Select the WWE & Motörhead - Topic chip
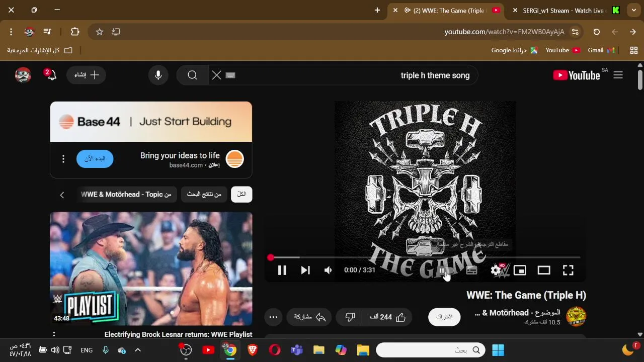 click(x=126, y=194)
